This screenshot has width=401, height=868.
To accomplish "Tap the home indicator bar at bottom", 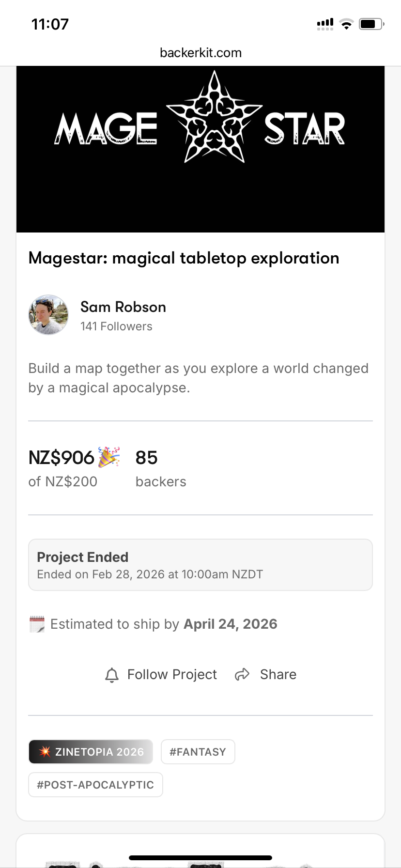I will (200, 858).
